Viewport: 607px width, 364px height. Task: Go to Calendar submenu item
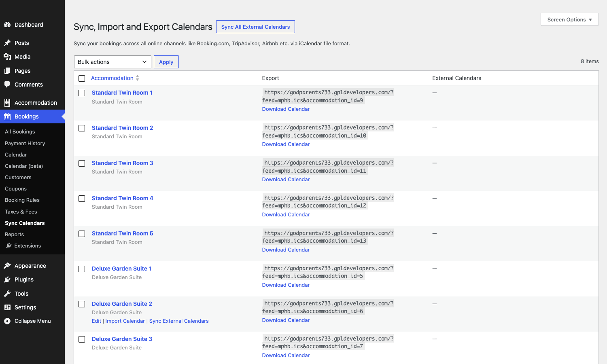pyautogui.click(x=16, y=154)
